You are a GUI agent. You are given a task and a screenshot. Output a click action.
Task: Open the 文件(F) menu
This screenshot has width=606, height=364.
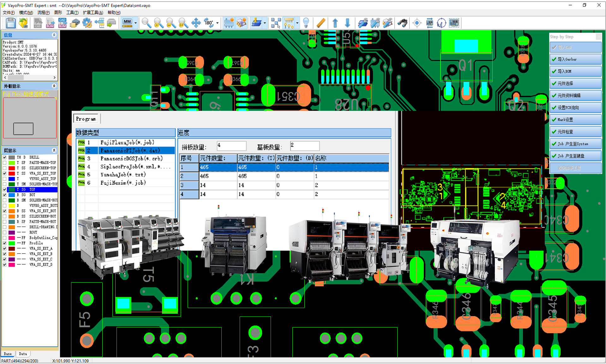(9, 12)
